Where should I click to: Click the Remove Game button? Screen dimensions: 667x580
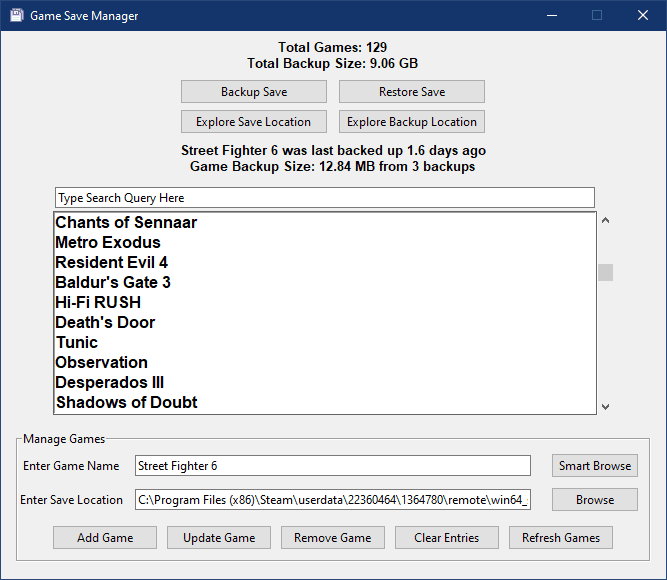click(333, 537)
